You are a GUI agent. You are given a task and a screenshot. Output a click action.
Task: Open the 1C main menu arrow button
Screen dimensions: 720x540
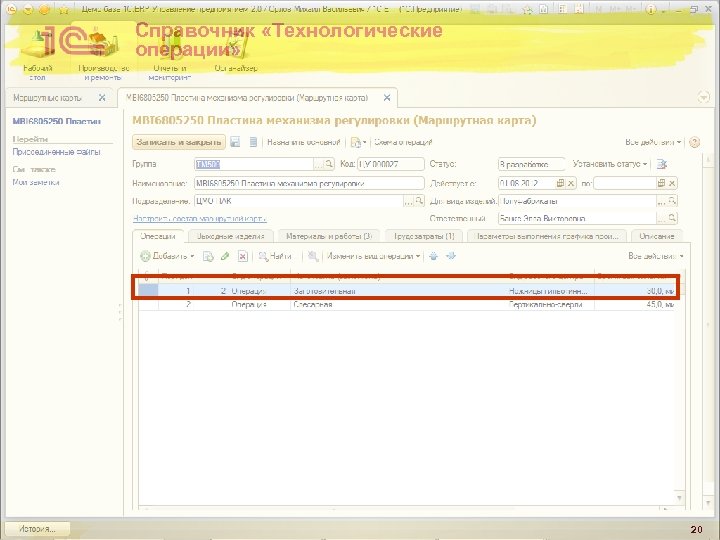[x=28, y=9]
